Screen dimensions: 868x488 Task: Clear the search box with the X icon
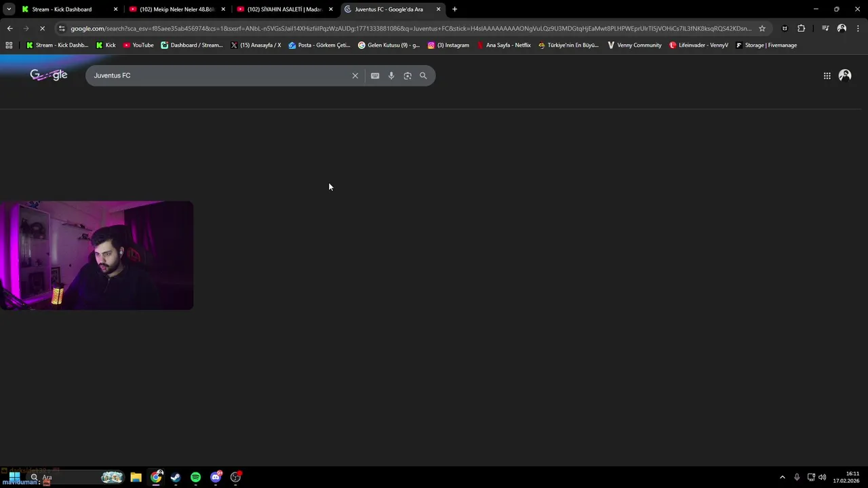pyautogui.click(x=355, y=76)
